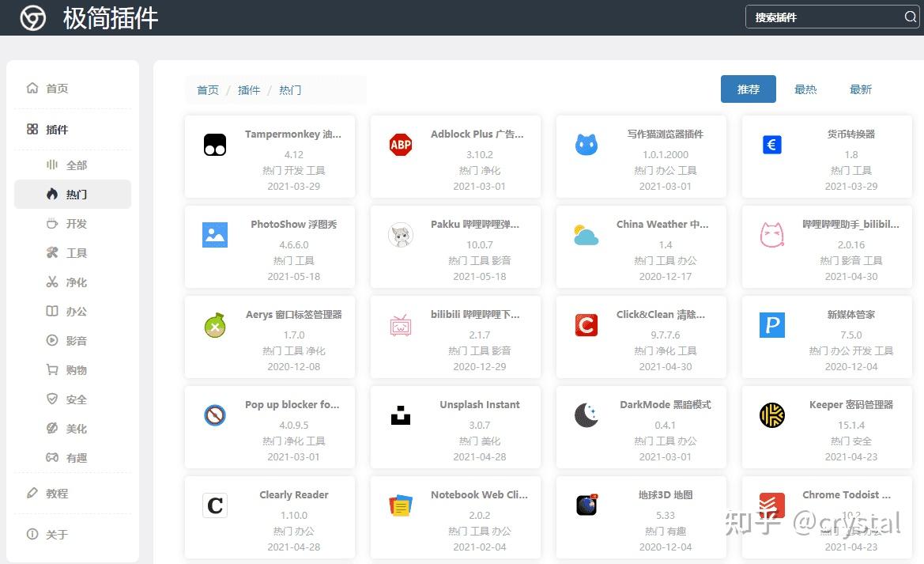924x564 pixels.
Task: Click the Pop up blocker icon
Action: [215, 415]
